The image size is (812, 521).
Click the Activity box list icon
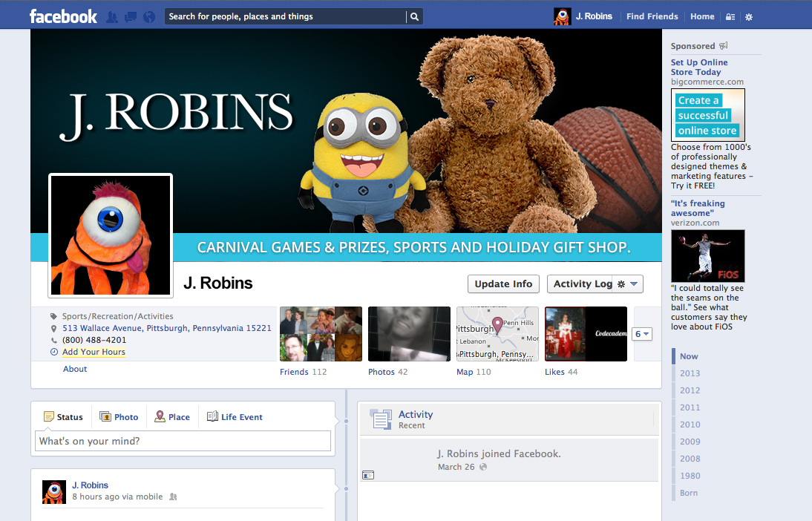381,419
